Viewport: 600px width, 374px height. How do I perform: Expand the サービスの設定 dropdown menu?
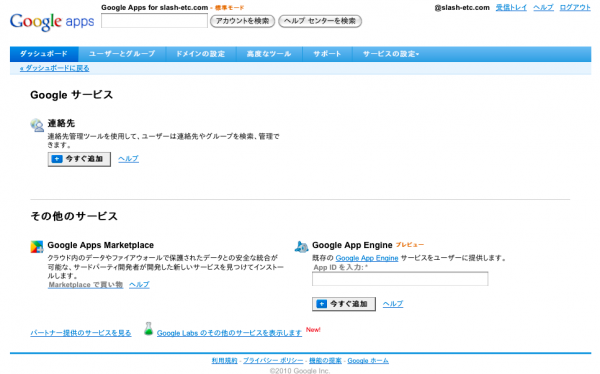tap(391, 54)
